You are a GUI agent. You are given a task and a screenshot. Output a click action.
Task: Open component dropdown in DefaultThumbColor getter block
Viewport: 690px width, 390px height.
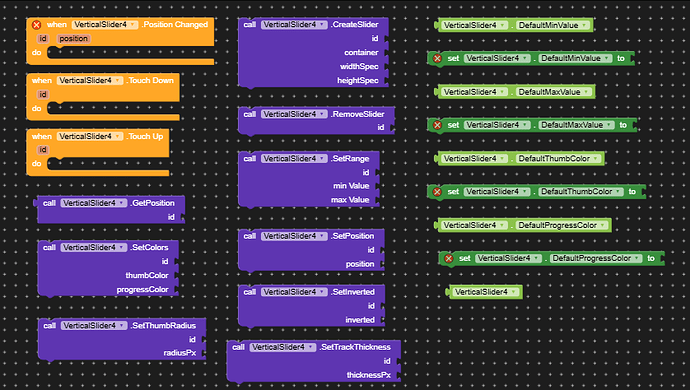[x=474, y=158]
